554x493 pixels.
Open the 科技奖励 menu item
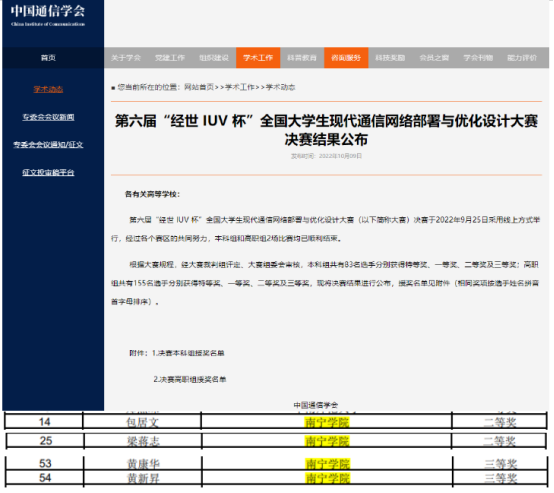coord(390,58)
